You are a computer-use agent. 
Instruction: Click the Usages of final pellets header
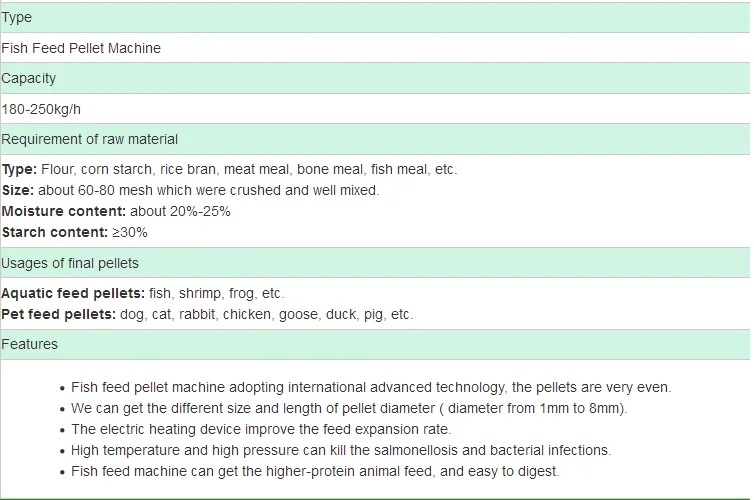point(375,263)
